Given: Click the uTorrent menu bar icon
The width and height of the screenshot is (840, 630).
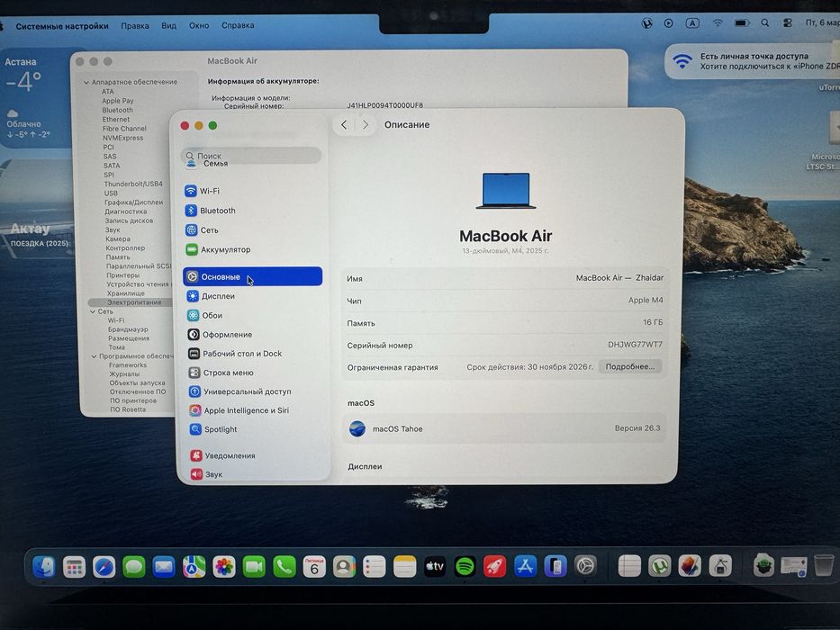Looking at the screenshot, I should click(x=646, y=23).
